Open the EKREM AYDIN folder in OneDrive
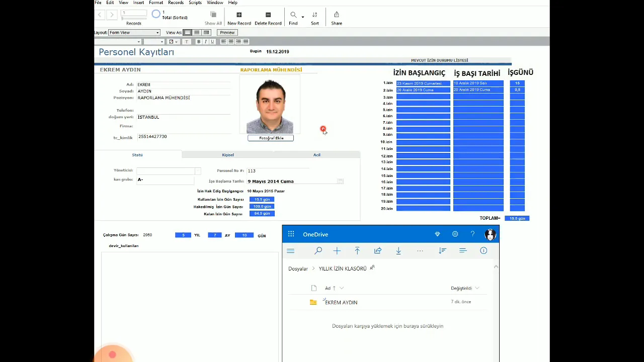 point(341,302)
